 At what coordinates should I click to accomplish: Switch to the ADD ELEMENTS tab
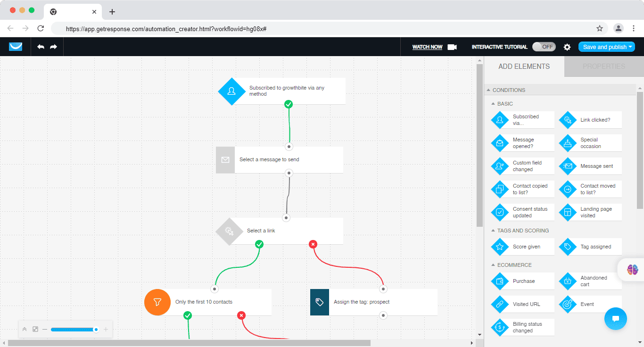(x=524, y=66)
